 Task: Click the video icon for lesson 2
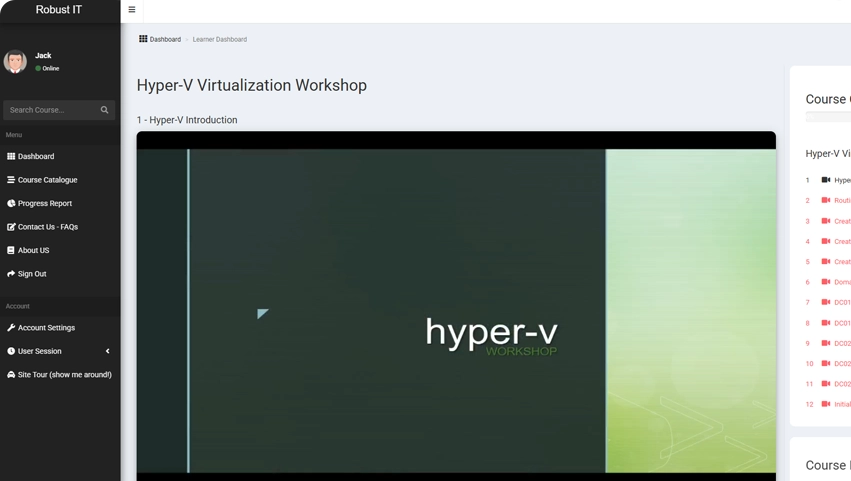(x=825, y=200)
